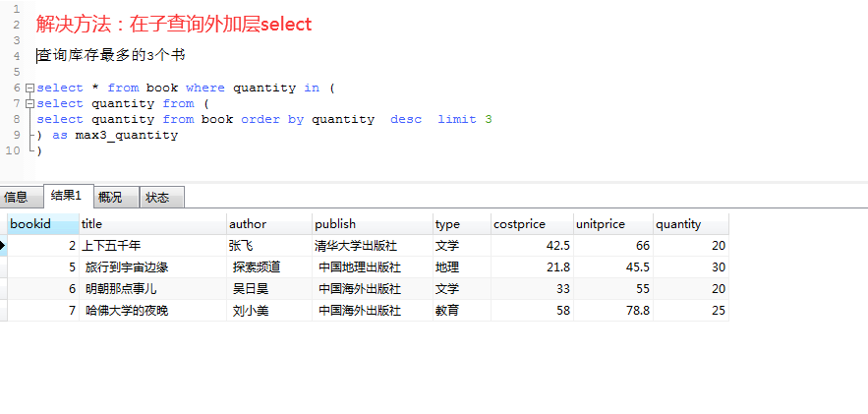Select cell 上下五千年 in title column
This screenshot has width=868, height=414.
tap(152, 246)
